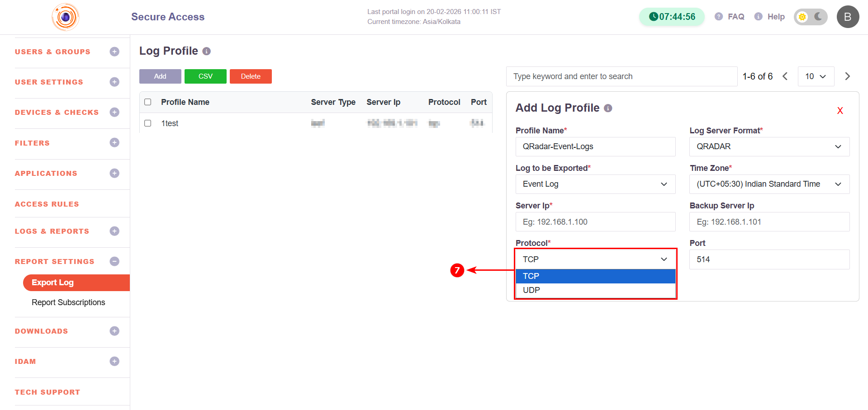Click the Secure Access logo icon
The width and height of the screenshot is (868, 410).
coord(66,17)
